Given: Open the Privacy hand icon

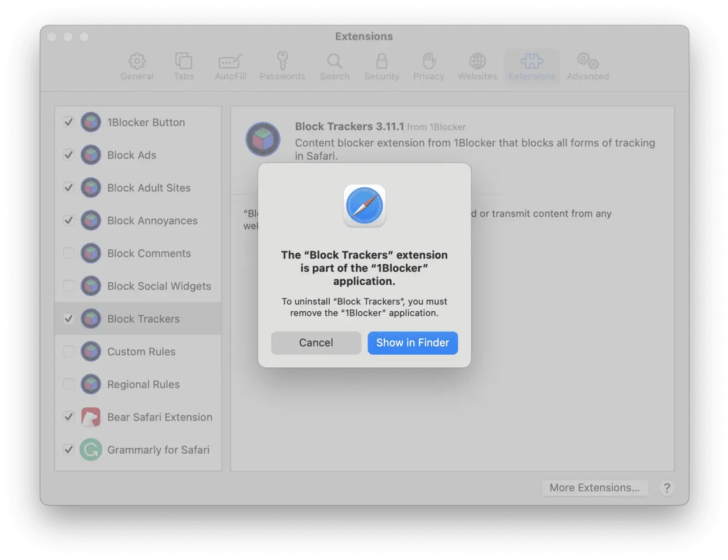Looking at the screenshot, I should coord(428,61).
